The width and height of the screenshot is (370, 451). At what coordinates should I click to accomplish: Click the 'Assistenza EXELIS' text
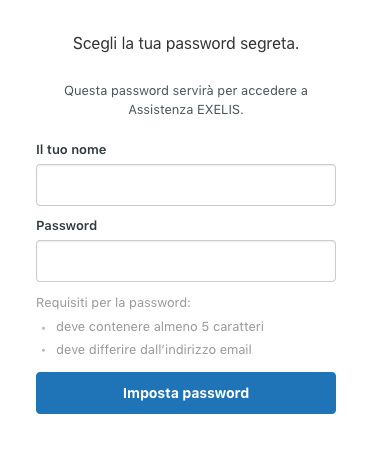click(186, 109)
